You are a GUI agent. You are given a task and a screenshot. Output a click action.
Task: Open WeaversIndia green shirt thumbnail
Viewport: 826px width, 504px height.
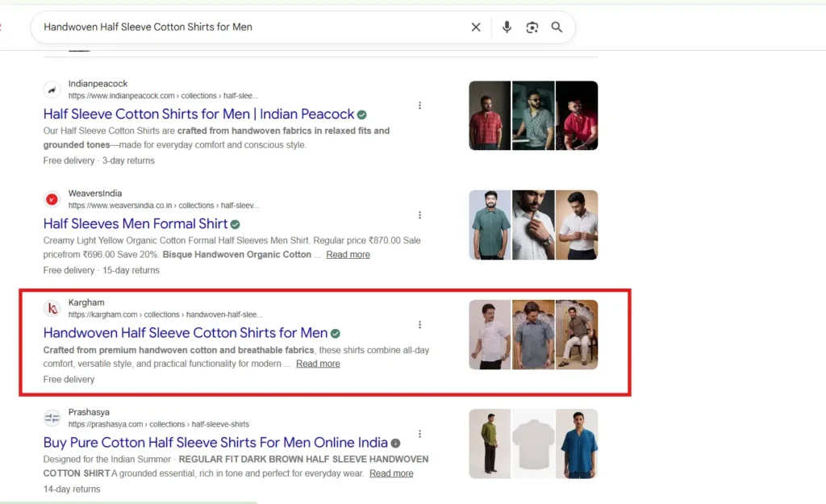490,225
